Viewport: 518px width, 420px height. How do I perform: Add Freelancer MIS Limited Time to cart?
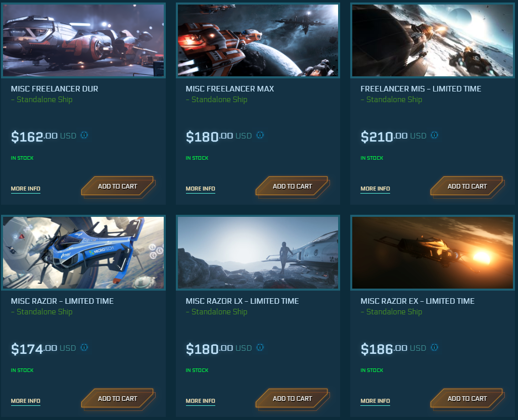[x=467, y=186]
